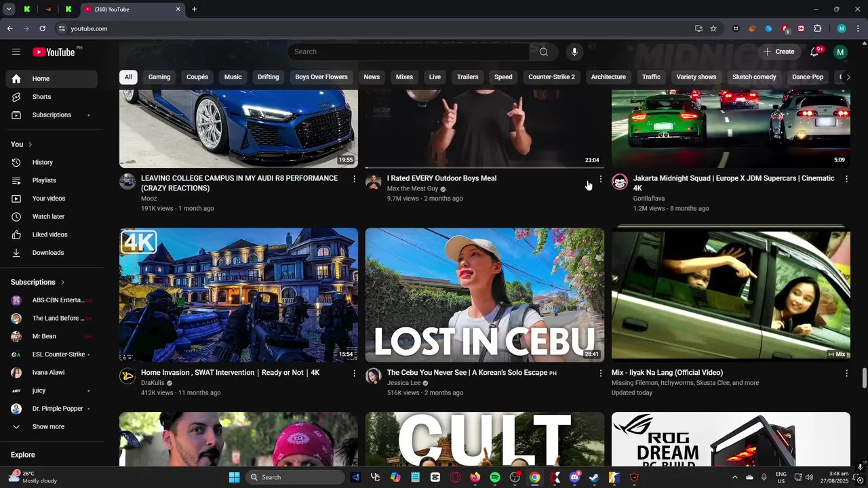868x488 pixels.
Task: Go to Subscriptions in the sidebar
Action: click(x=52, y=115)
